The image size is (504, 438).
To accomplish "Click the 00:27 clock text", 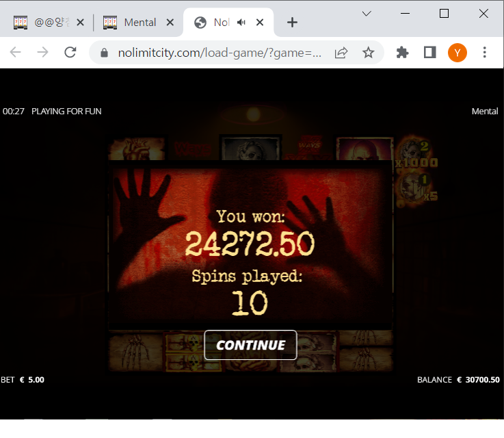I will 14,112.
